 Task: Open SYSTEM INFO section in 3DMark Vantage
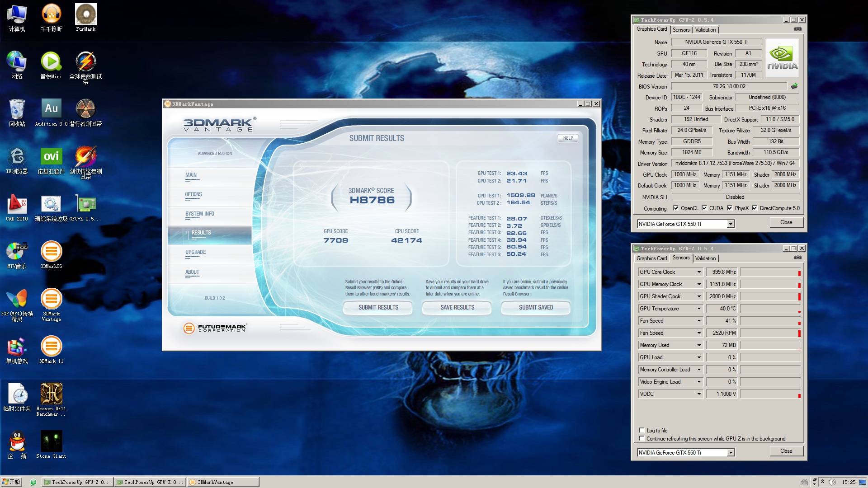click(x=199, y=214)
